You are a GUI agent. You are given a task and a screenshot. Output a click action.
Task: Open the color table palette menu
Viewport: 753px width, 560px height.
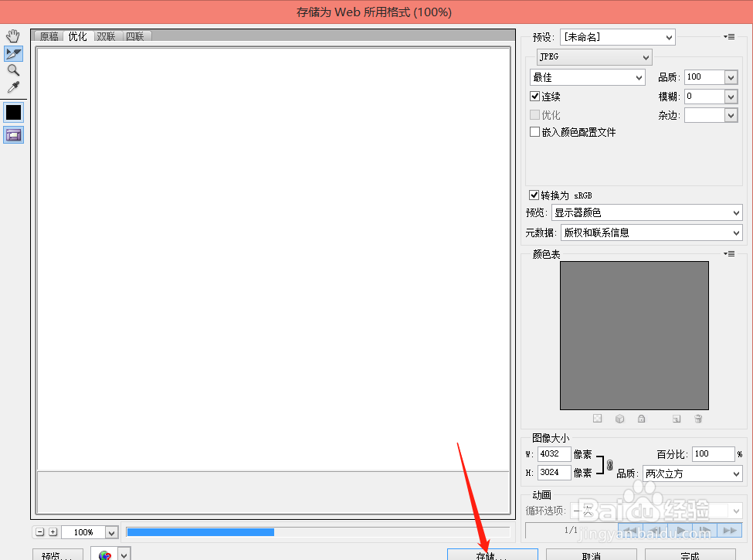[x=729, y=253]
